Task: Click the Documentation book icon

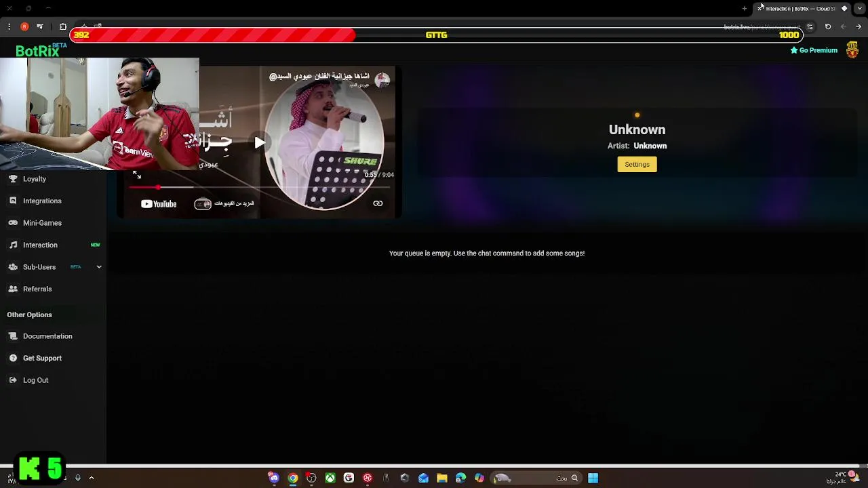Action: 13,336
